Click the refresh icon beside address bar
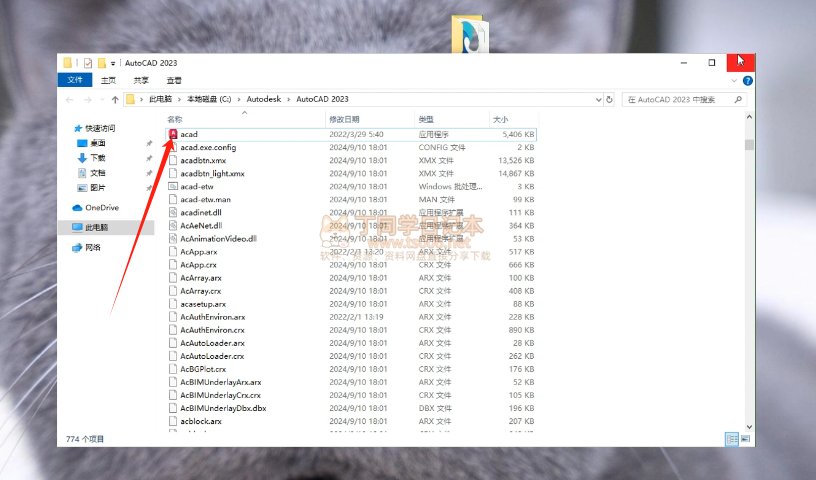 click(x=609, y=99)
